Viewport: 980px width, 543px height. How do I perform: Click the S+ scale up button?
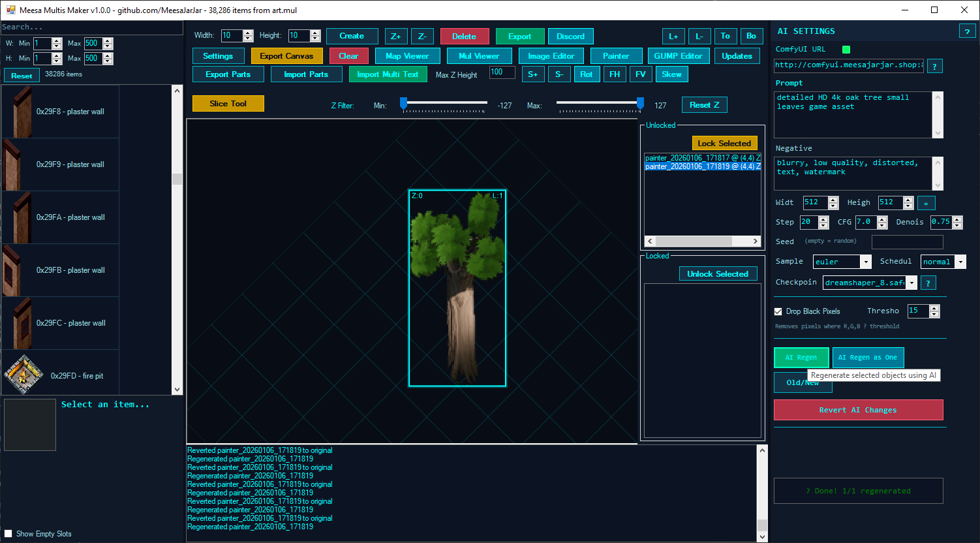click(x=533, y=74)
